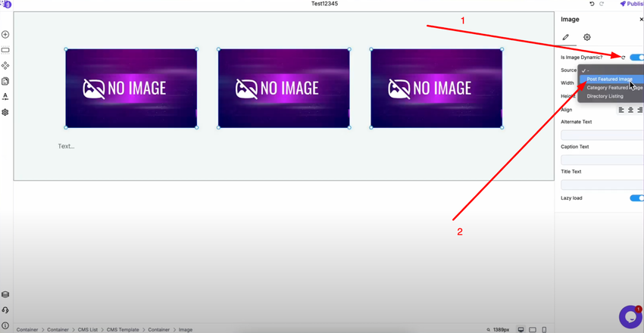Open the support headset icon
Viewport: 644px width, 333px height.
pos(5,310)
